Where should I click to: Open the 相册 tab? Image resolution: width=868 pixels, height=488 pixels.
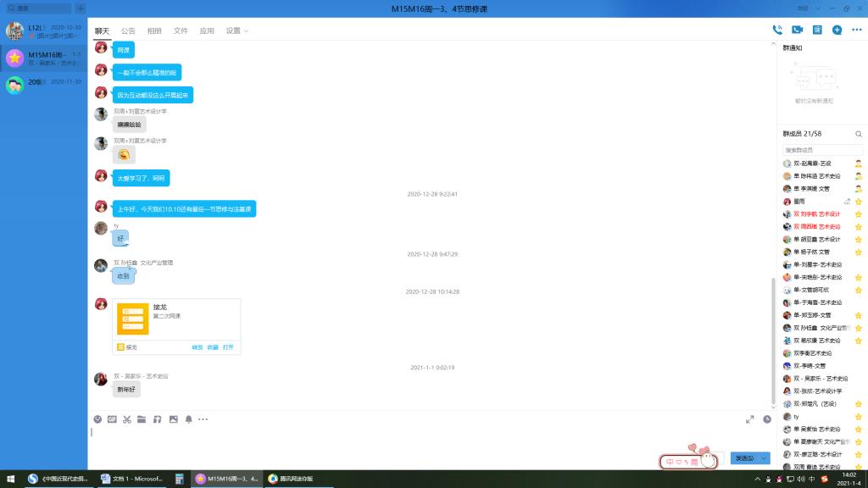(154, 30)
